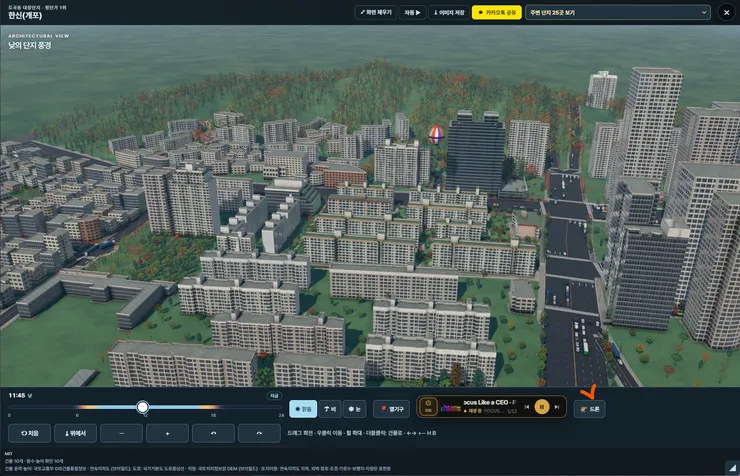Move the time-of-day slider knob

[x=143, y=407]
